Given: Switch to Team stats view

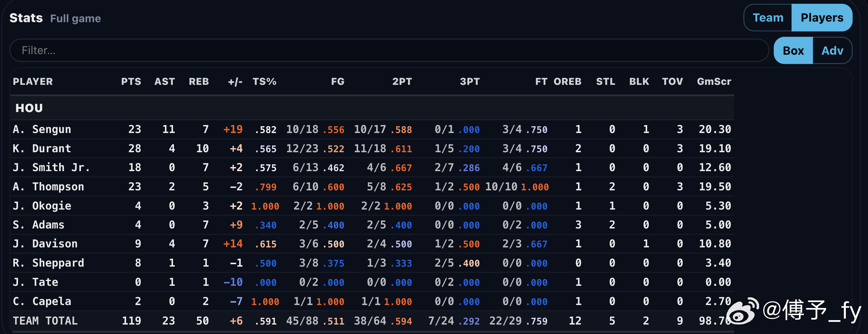Looking at the screenshot, I should coord(768,17).
